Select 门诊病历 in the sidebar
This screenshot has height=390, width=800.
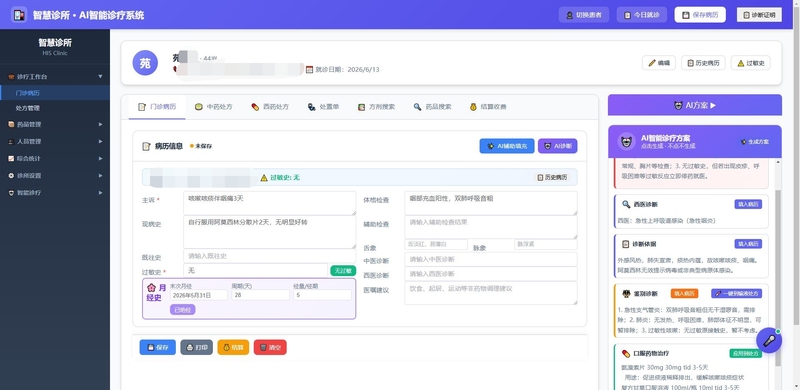(x=55, y=93)
